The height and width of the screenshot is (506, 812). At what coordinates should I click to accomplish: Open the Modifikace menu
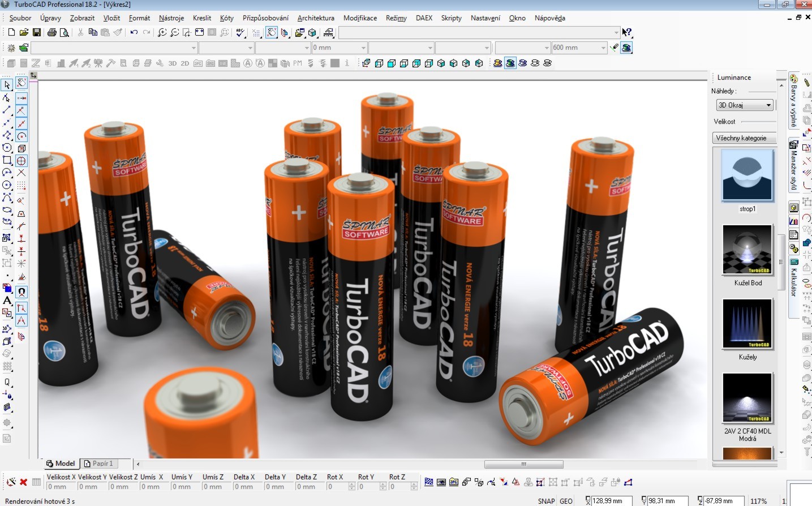coord(360,18)
